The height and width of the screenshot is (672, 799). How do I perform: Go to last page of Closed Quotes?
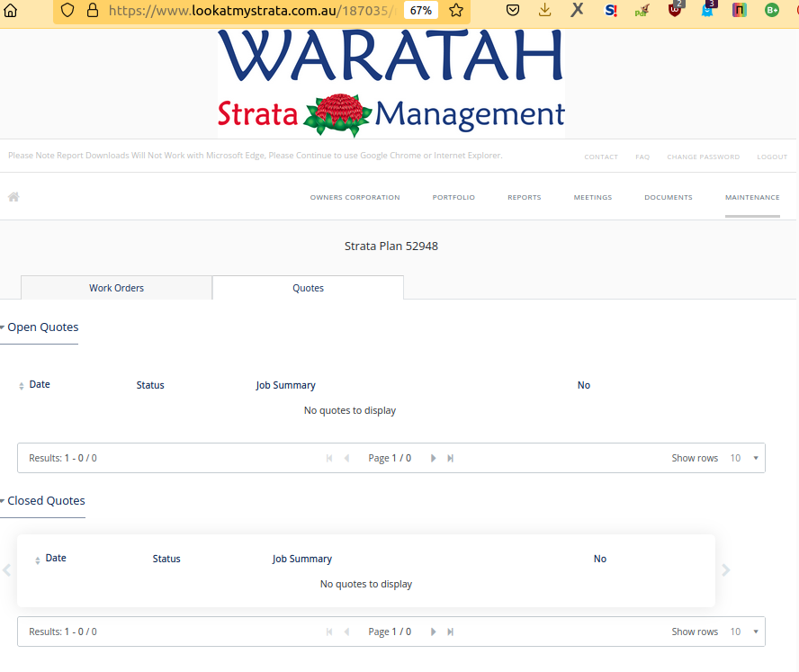451,632
